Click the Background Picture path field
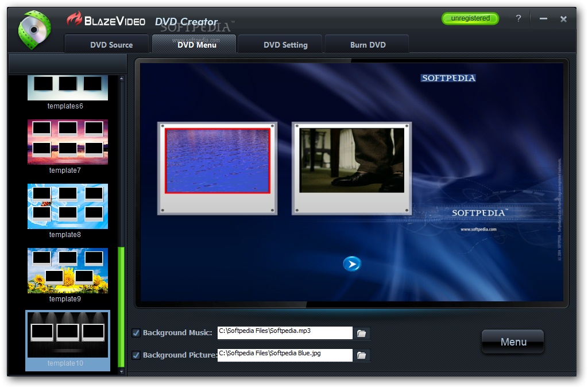Image resolution: width=588 pixels, height=388 pixels. click(285, 355)
